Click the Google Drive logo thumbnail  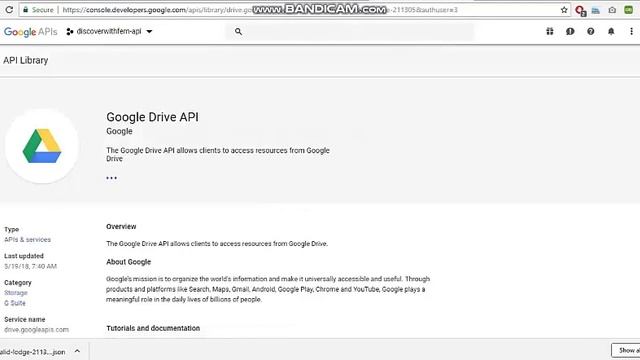42,146
